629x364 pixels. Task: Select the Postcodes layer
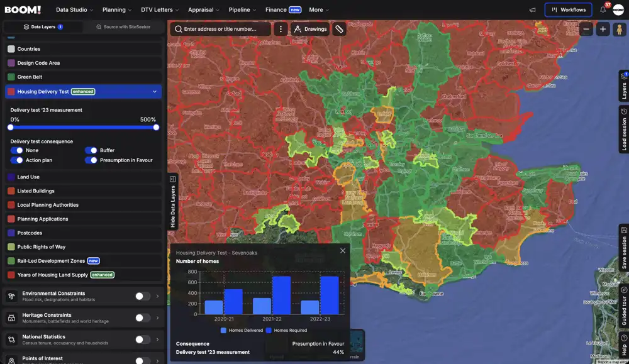[x=84, y=233]
